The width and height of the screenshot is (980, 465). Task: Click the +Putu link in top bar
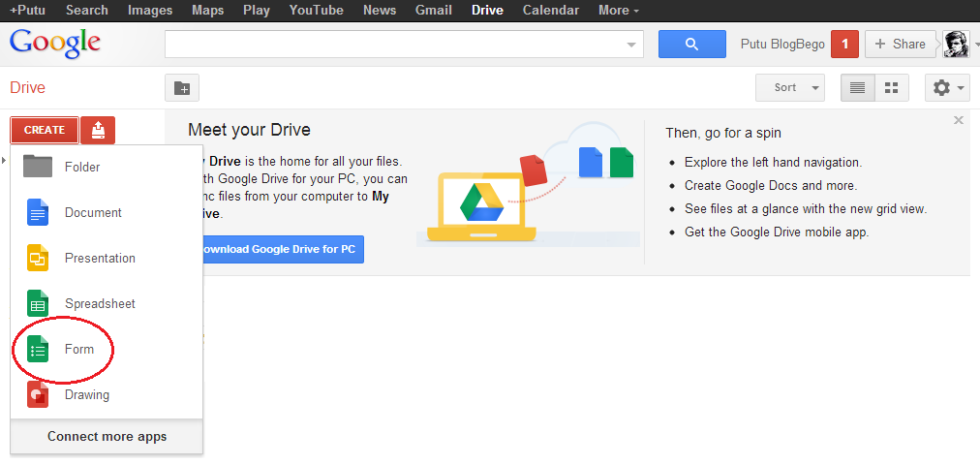point(27,10)
